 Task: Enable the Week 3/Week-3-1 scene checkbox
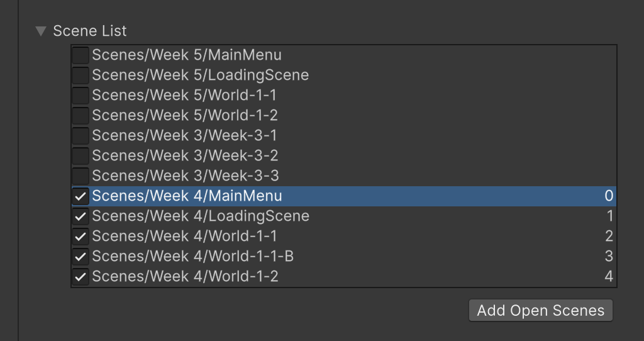(80, 136)
